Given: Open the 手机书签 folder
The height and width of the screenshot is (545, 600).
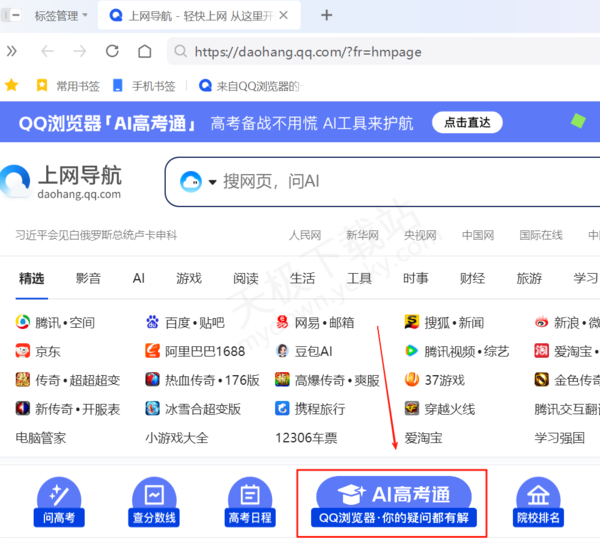Looking at the screenshot, I should [144, 86].
